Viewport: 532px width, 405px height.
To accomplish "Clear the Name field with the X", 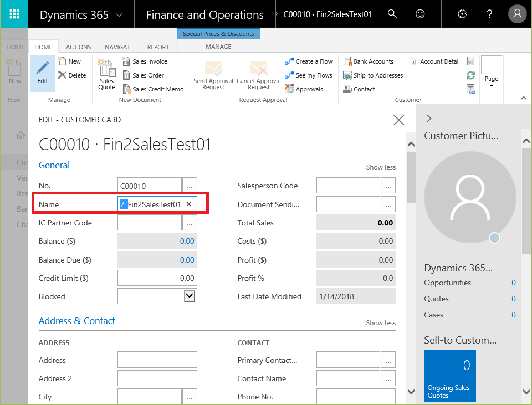I will click(x=189, y=204).
